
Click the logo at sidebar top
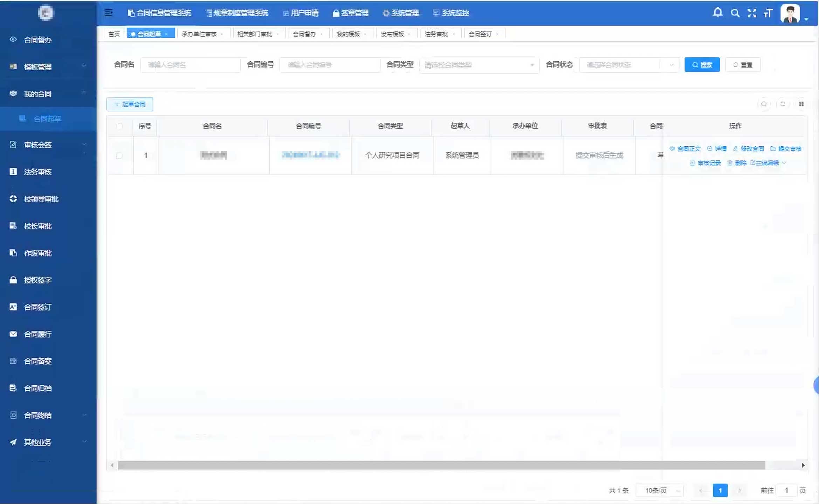pyautogui.click(x=46, y=13)
